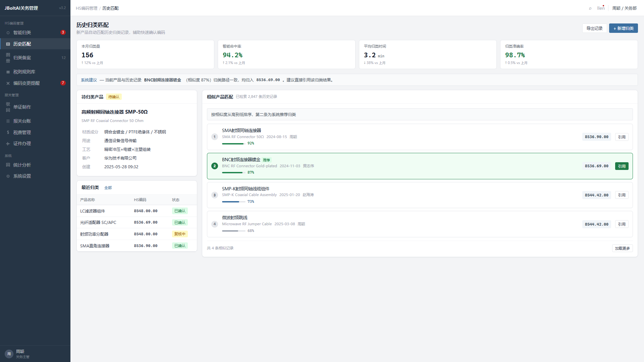
Task: Click the chart icon beside 统计分析
Action: click(8, 165)
